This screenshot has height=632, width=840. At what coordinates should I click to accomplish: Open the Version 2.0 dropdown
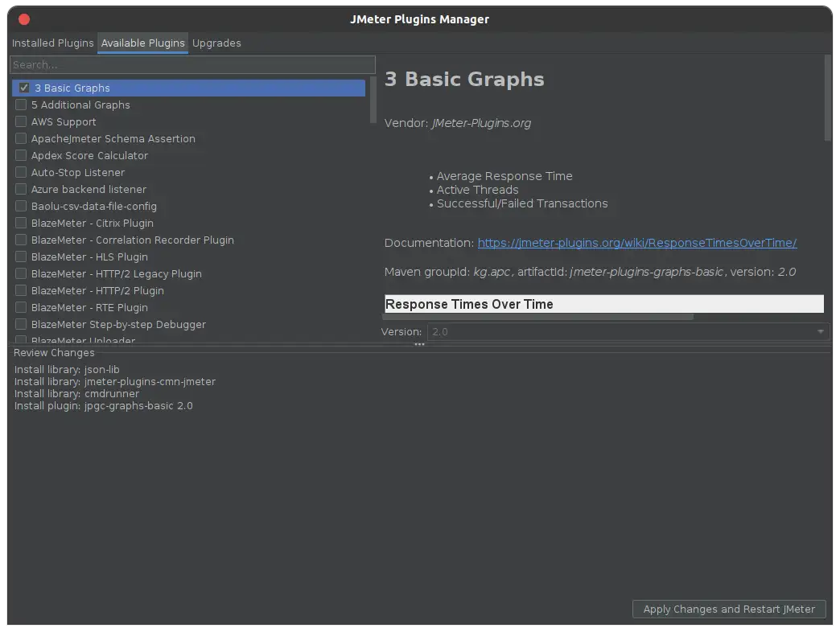click(x=628, y=332)
